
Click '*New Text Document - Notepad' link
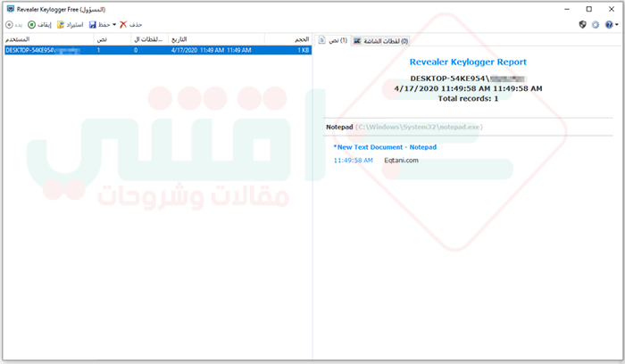tap(385, 147)
